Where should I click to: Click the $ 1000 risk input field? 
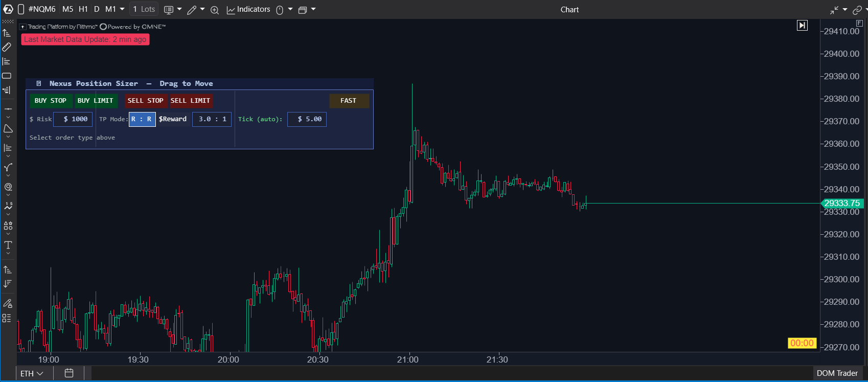coord(73,119)
